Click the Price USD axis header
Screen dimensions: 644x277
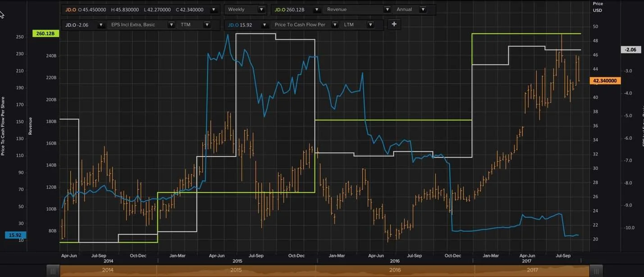(x=597, y=7)
